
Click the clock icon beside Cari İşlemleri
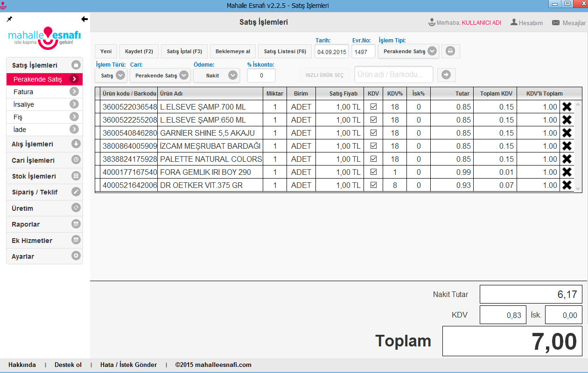click(x=76, y=160)
